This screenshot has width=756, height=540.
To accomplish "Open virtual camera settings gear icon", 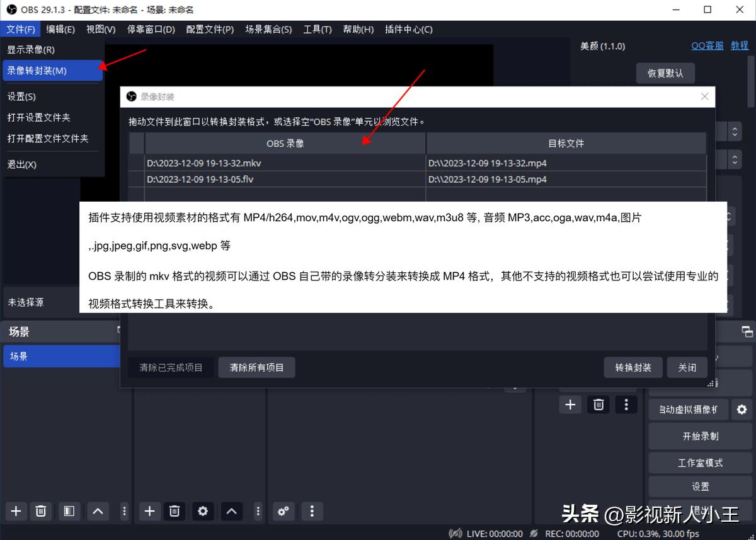I will (742, 410).
